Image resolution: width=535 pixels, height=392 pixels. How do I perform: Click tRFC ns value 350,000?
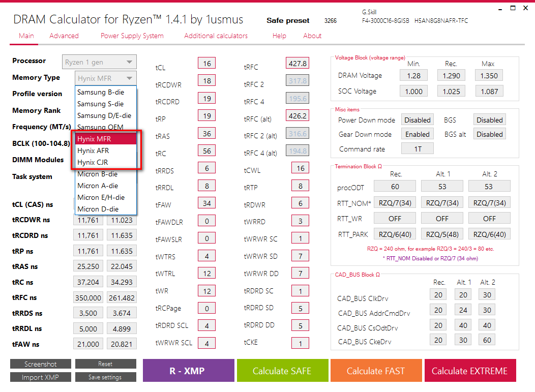(88, 298)
